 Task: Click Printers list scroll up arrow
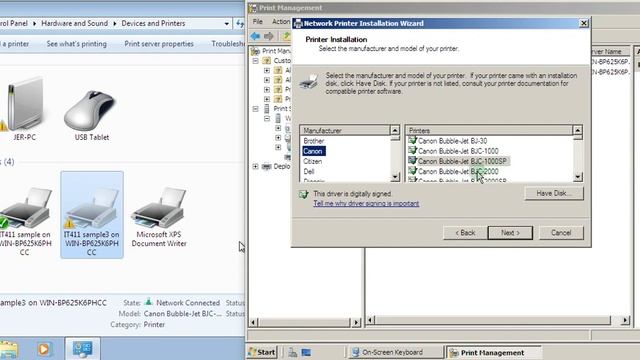[578, 130]
